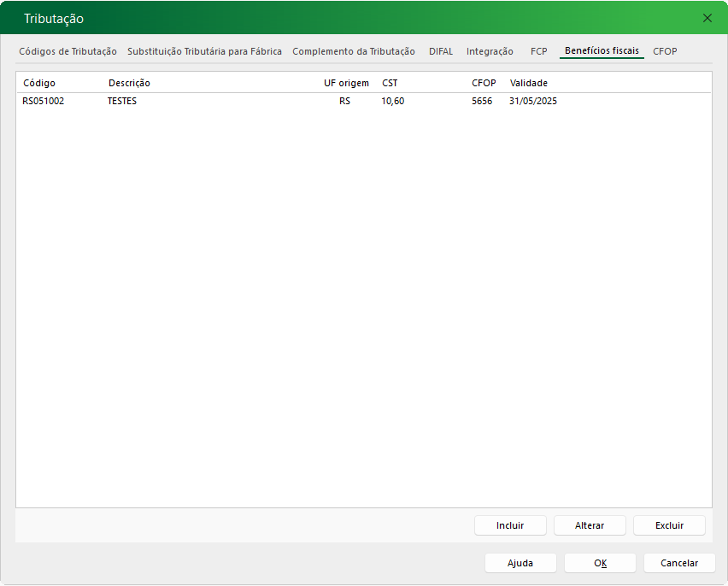Sort by Código column header
728x586 pixels.
point(39,83)
